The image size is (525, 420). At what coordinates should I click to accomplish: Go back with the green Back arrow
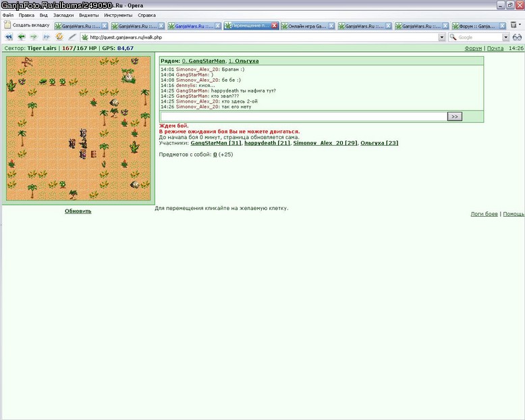point(22,37)
